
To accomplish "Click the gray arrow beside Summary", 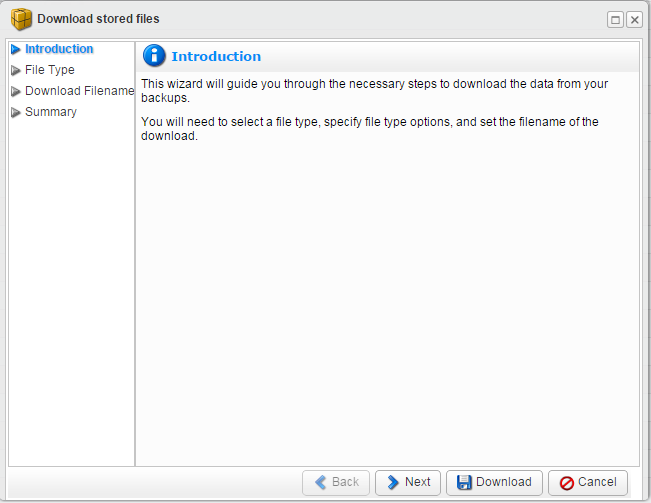I will (16, 112).
